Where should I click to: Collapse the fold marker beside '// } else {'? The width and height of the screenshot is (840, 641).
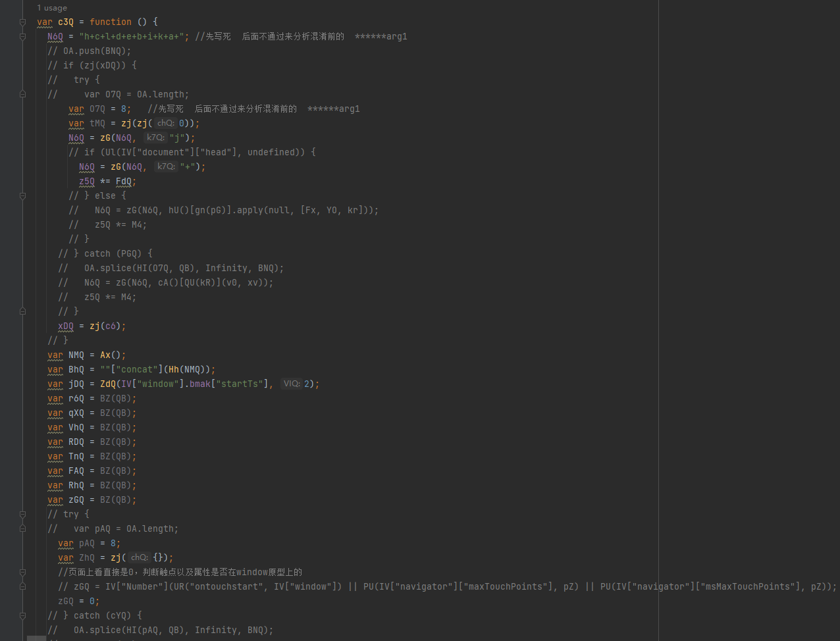click(22, 195)
